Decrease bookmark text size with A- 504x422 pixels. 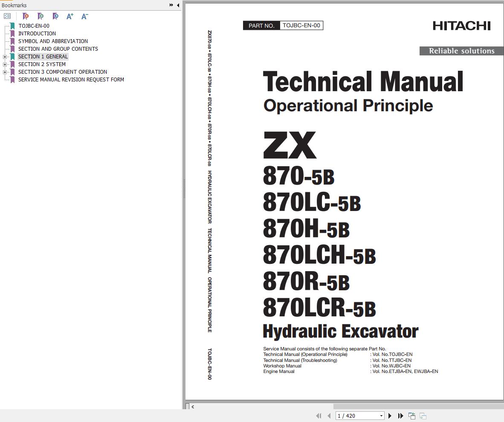[x=84, y=16]
